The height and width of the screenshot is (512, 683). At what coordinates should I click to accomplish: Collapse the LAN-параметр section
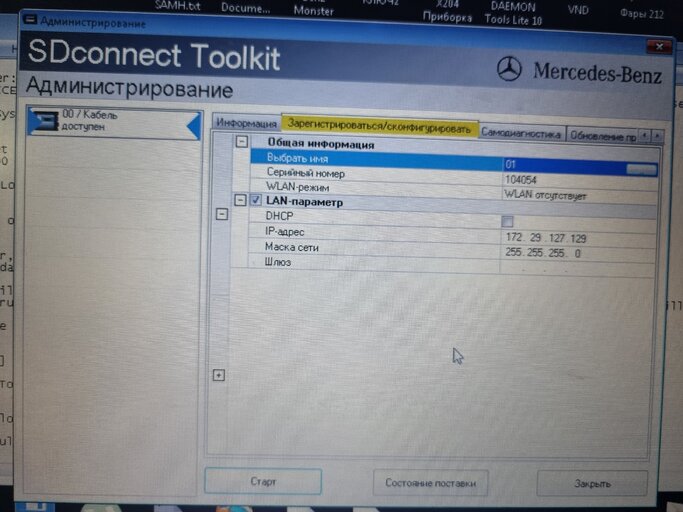click(240, 200)
